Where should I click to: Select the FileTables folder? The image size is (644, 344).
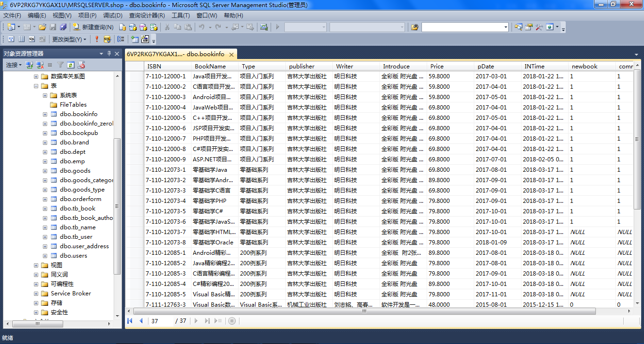(73, 105)
